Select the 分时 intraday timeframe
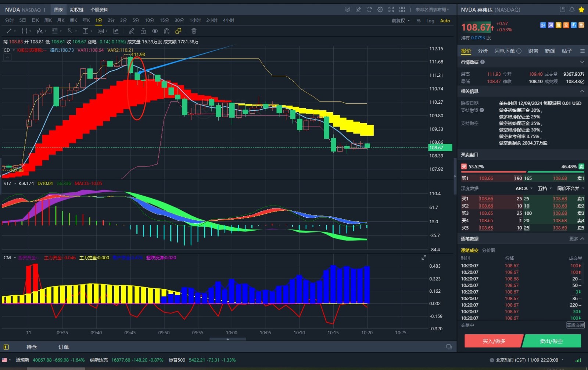This screenshot has width=588, height=370. 10,20
